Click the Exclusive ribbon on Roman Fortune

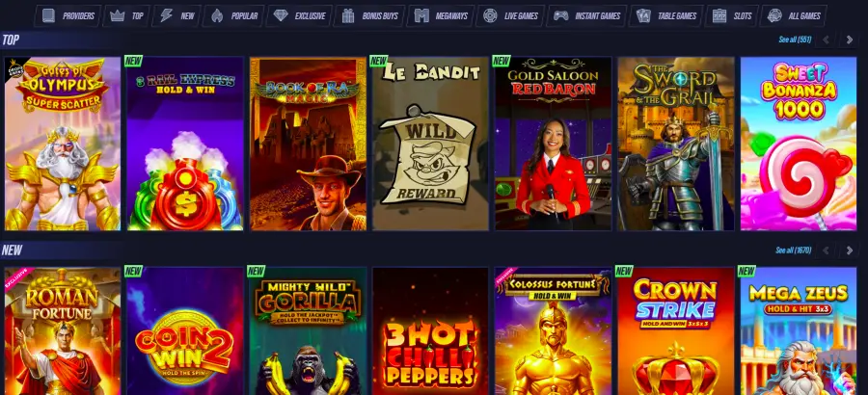16,278
